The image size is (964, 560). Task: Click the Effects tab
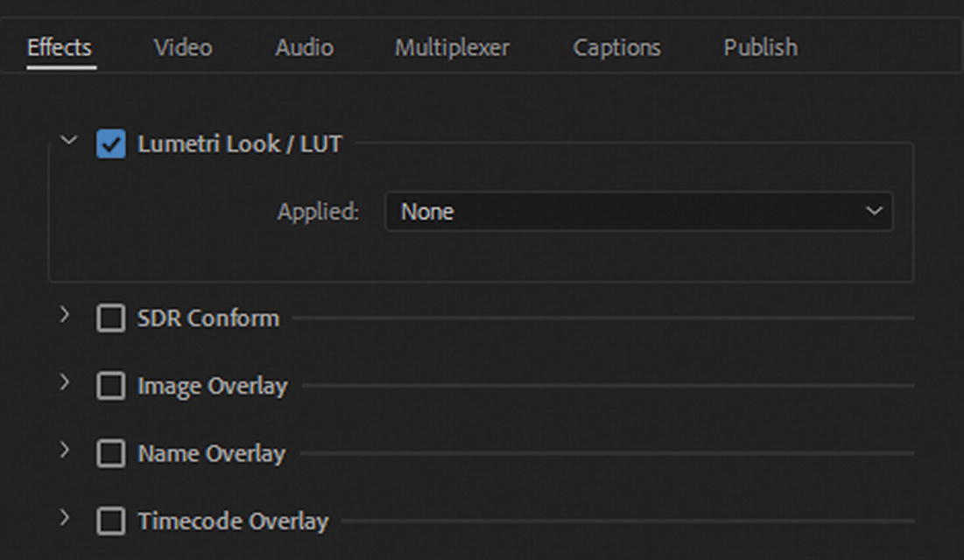[x=60, y=47]
